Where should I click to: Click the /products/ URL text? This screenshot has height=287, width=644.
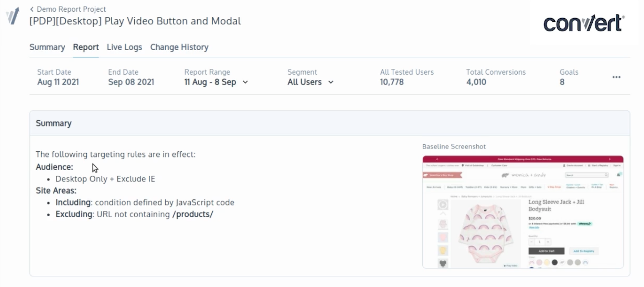(x=193, y=214)
